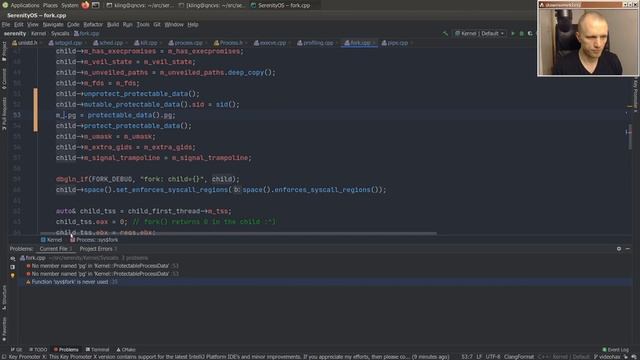
Task: Open the Favorites tool window on the left stripe
Action: pyautogui.click(x=4, y=329)
